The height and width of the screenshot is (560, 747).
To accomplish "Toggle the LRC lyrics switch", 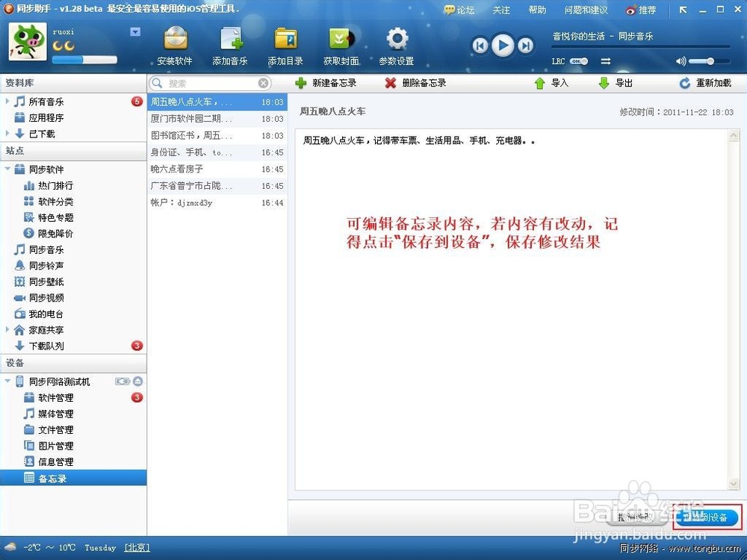I will coord(578,61).
